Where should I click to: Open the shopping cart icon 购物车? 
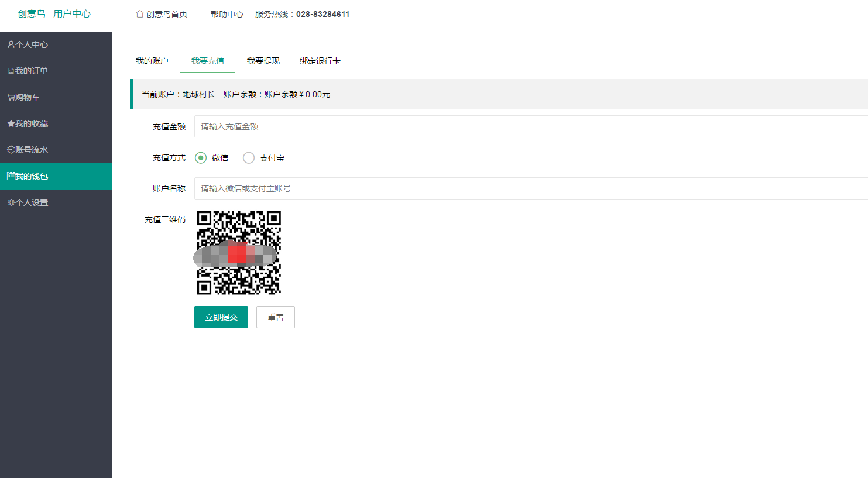[x=11, y=97]
